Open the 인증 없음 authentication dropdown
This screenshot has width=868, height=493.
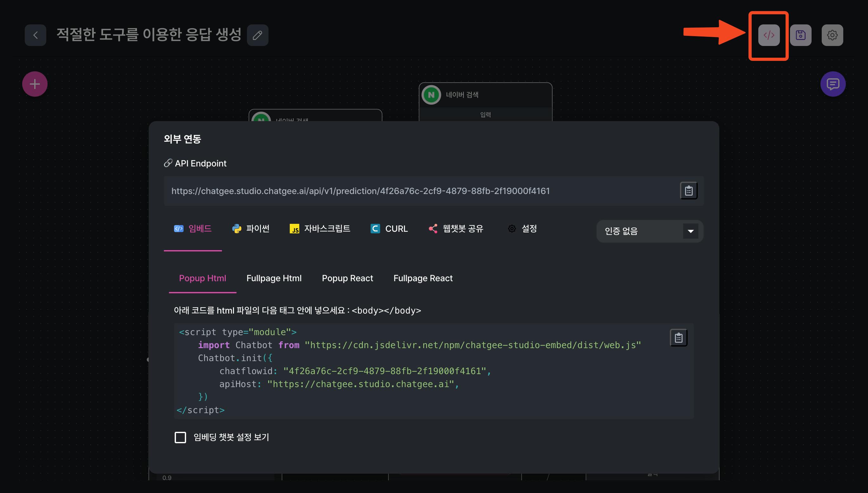pyautogui.click(x=650, y=231)
